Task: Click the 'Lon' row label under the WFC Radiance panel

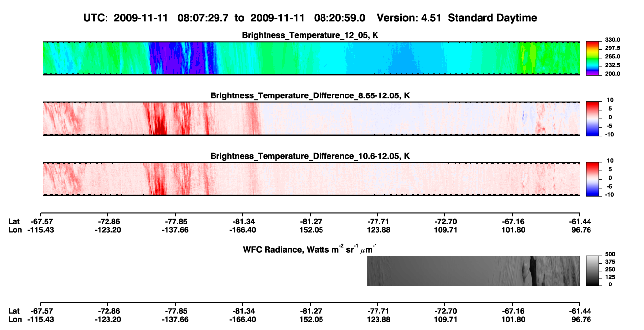Action: click(x=15, y=319)
